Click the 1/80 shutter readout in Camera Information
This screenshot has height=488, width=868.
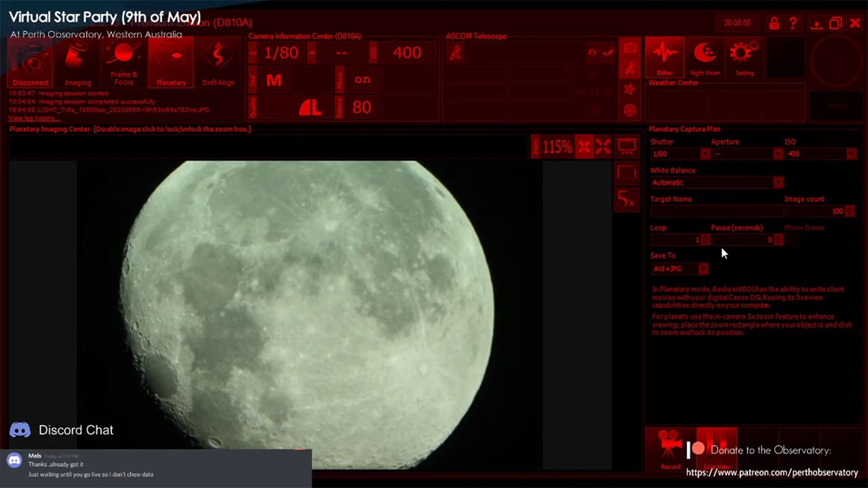pos(281,53)
